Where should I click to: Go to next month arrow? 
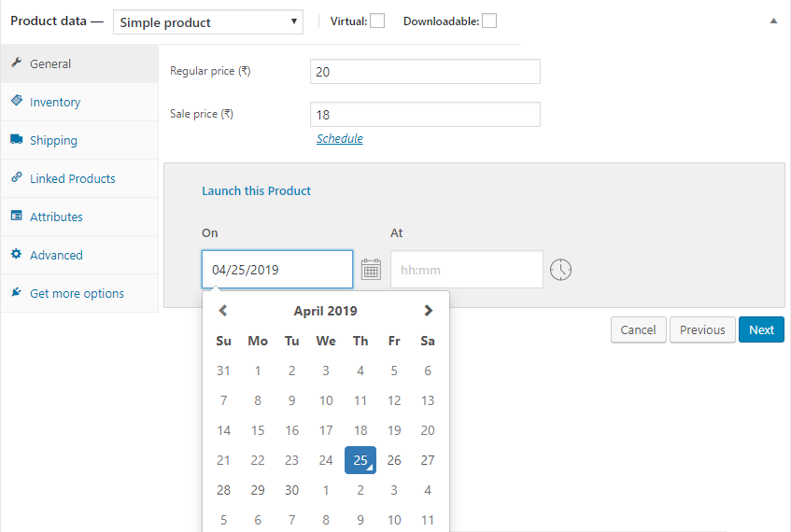(429, 310)
